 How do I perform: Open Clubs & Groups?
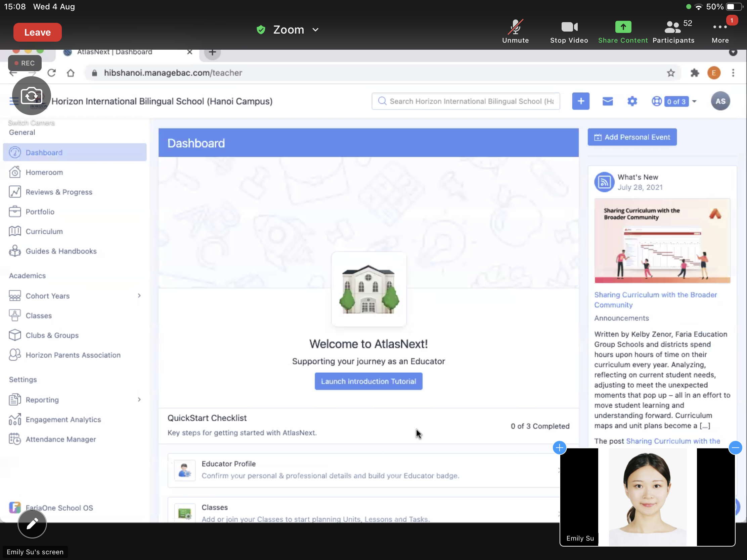pos(75,335)
